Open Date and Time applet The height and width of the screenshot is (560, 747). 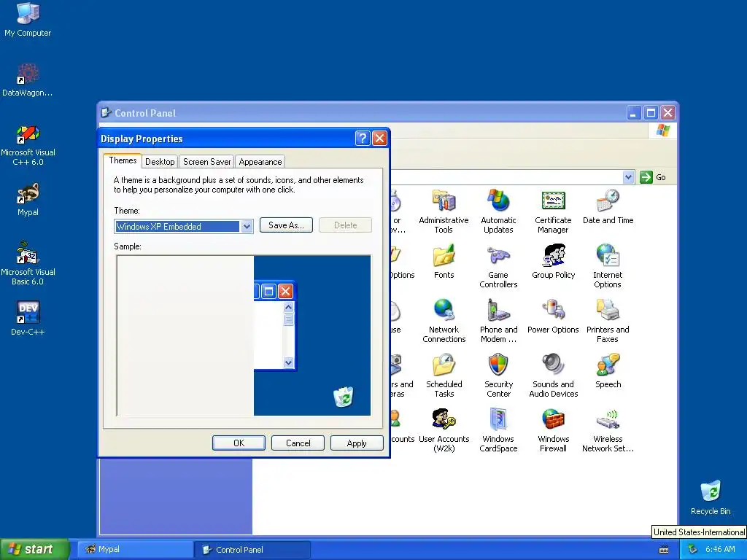pyautogui.click(x=608, y=206)
